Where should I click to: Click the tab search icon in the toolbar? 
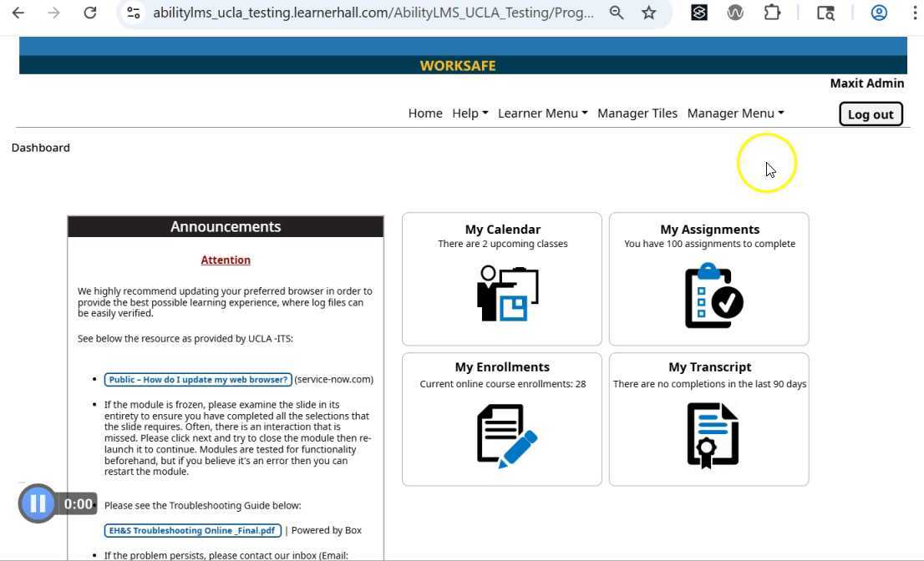point(825,13)
